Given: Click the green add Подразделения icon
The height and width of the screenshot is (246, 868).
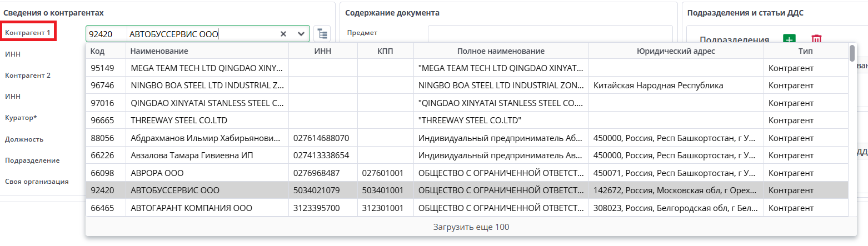Looking at the screenshot, I should (x=789, y=39).
